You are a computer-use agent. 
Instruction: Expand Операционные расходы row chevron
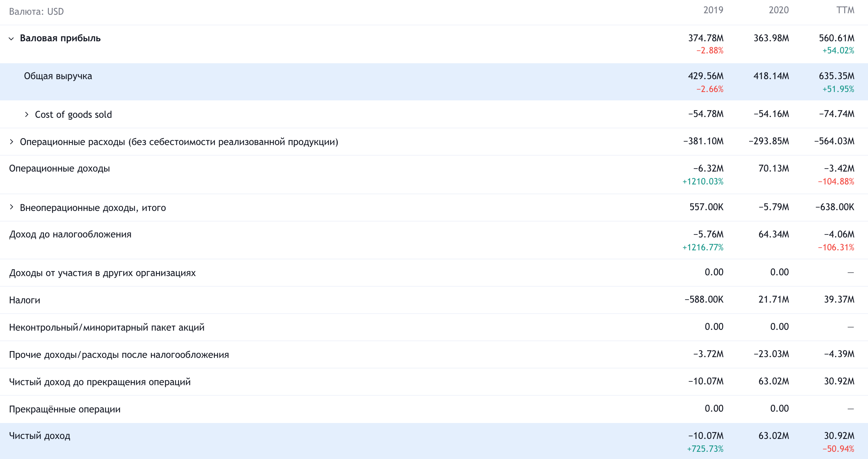[11, 142]
